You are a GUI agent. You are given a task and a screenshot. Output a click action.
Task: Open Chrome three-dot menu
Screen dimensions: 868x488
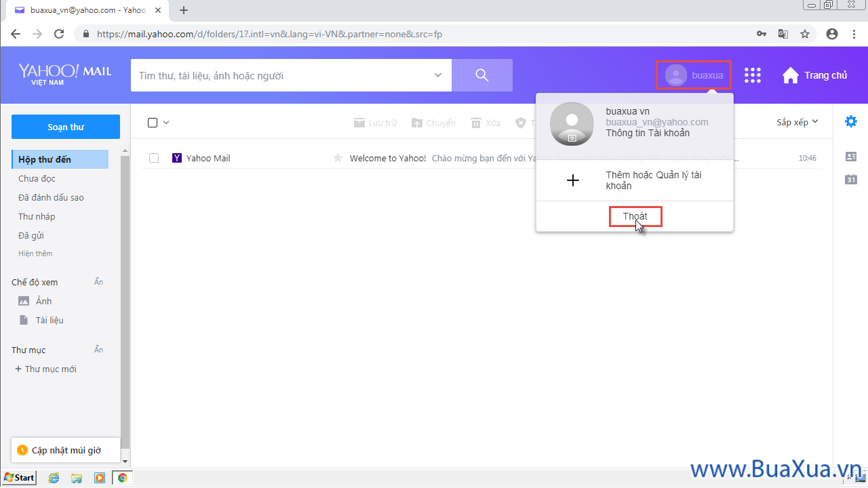[852, 34]
